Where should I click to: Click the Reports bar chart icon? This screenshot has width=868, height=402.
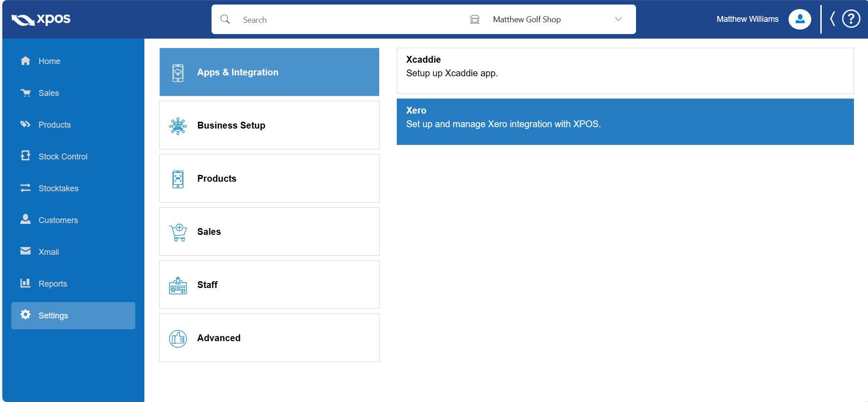25,283
